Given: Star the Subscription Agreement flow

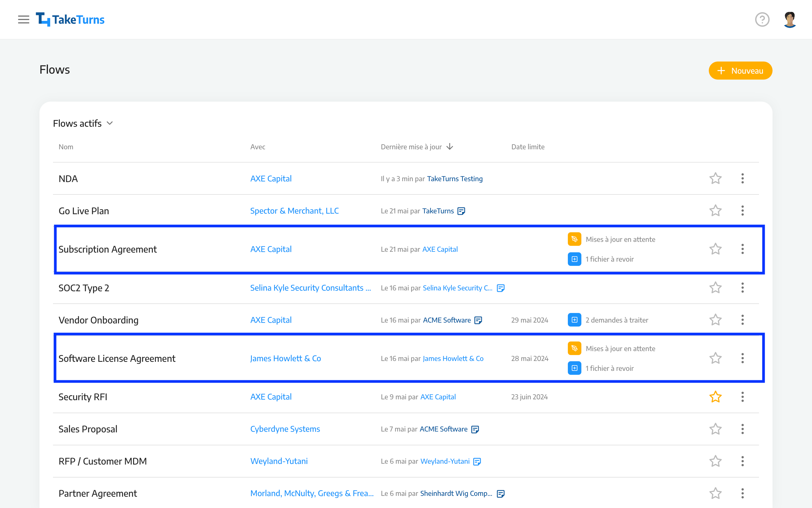Looking at the screenshot, I should tap(715, 249).
